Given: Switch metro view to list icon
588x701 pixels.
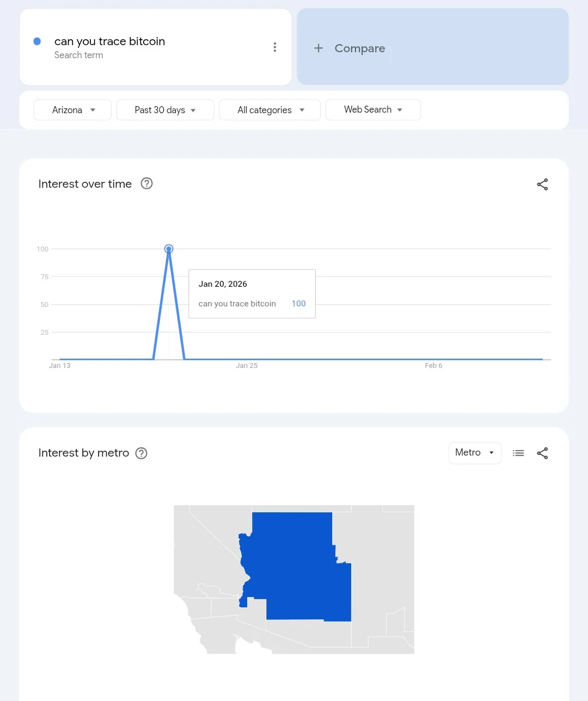Looking at the screenshot, I should (518, 453).
